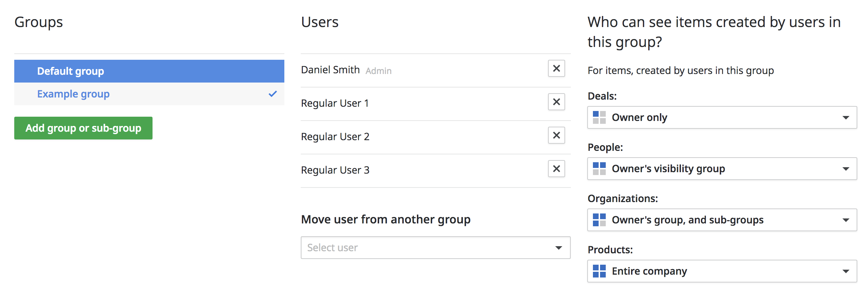
Task: Click the Owner's group and sub-groups grid icon
Action: coord(599,220)
